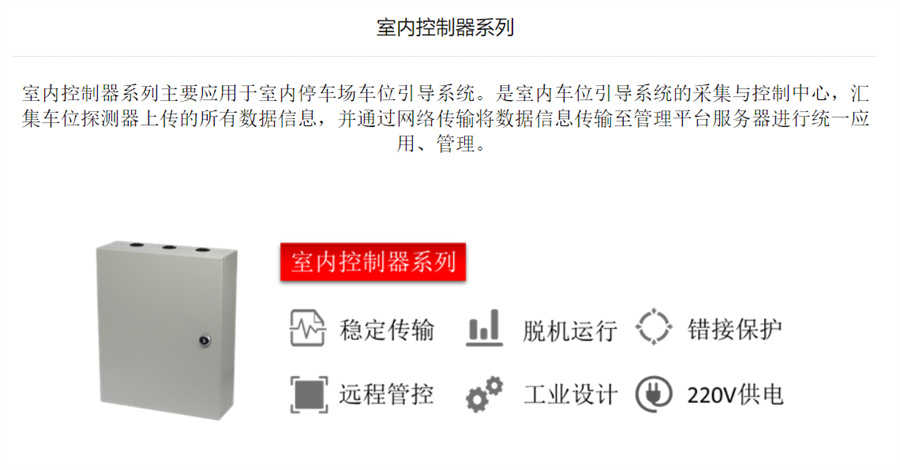
Task: Click the misconnection protection circular arrows icon
Action: pos(654,327)
